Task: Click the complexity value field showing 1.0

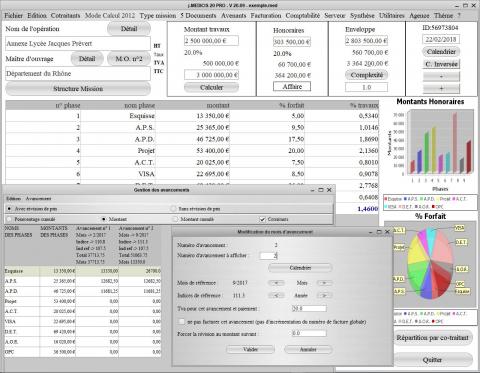Action: tap(366, 87)
